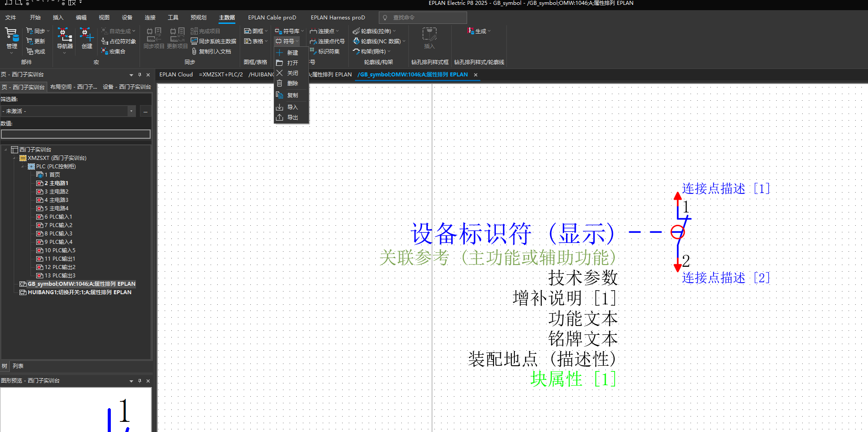Pin the page navigator panel
The width and height of the screenshot is (868, 432).
point(140,75)
